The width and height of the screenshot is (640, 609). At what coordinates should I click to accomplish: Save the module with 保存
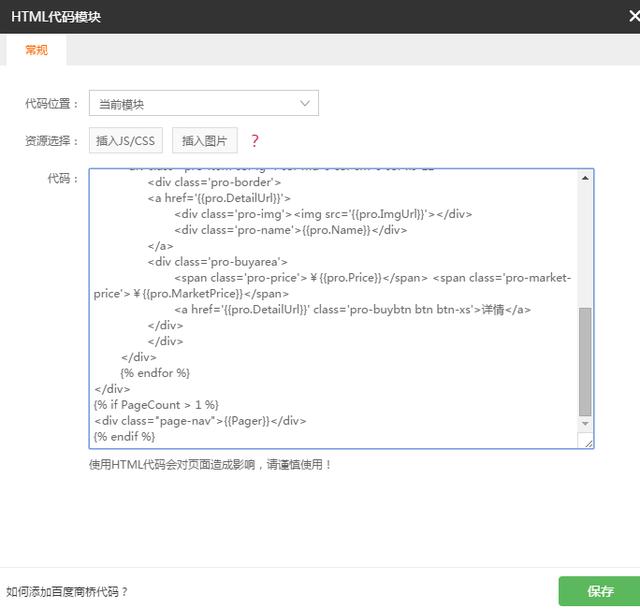click(x=599, y=591)
